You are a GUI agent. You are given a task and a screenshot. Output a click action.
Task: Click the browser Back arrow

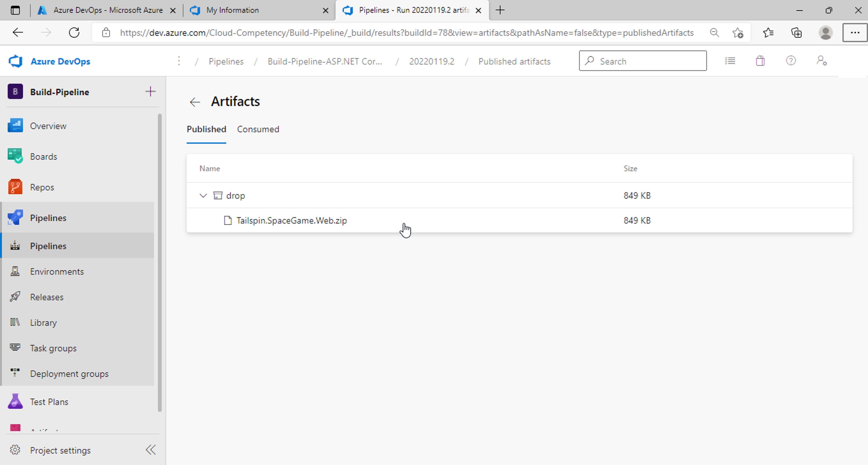18,33
